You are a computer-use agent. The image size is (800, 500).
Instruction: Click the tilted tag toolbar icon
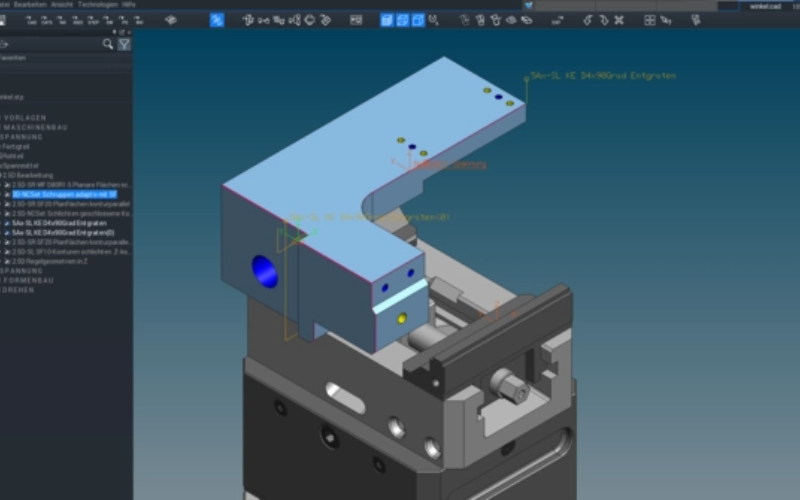point(326,20)
